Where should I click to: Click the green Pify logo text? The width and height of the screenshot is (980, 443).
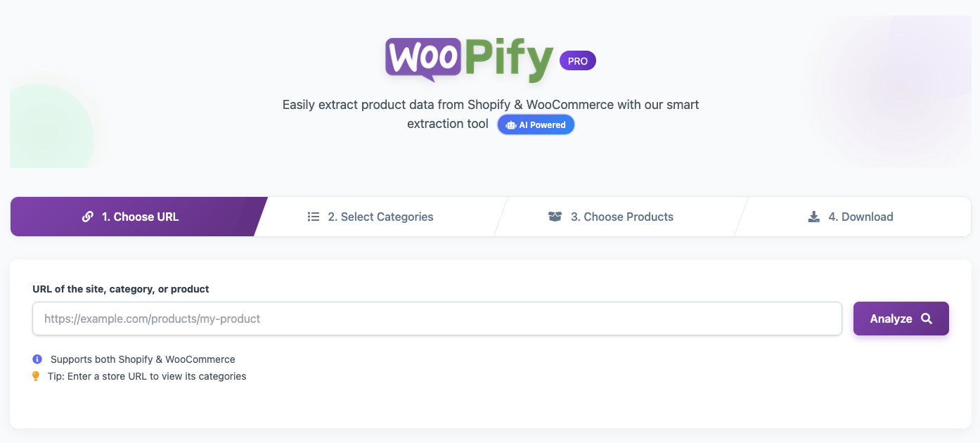509,60
